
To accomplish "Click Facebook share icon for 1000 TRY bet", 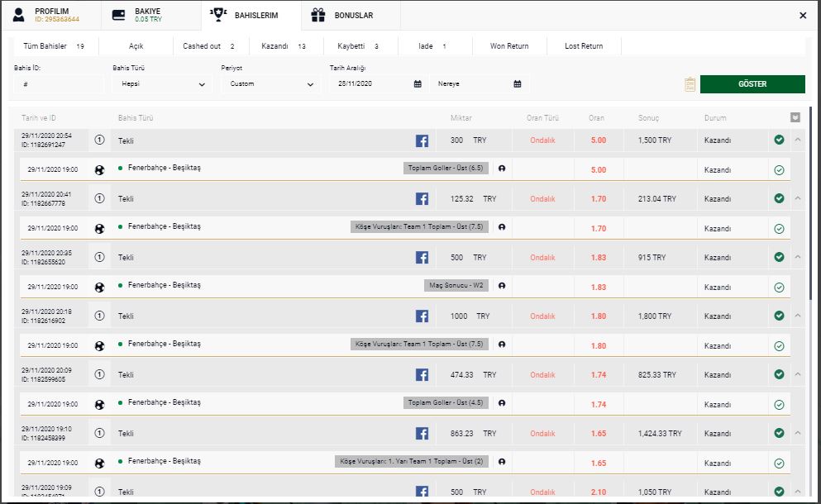I will pos(422,316).
